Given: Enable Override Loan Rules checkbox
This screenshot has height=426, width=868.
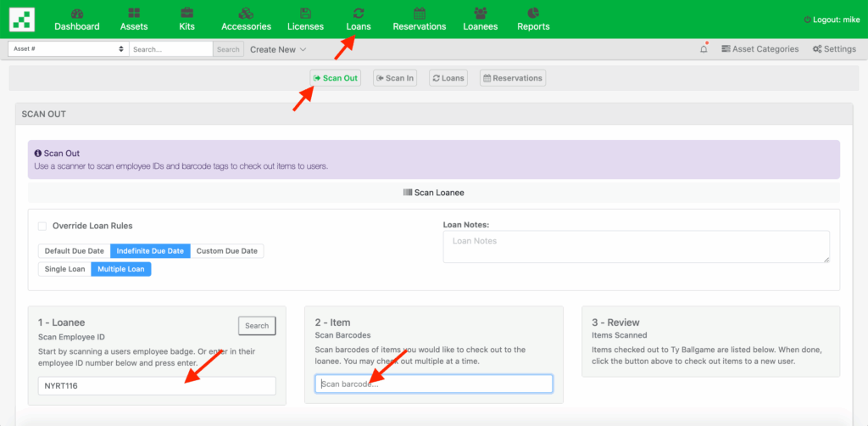Looking at the screenshot, I should [x=42, y=227].
